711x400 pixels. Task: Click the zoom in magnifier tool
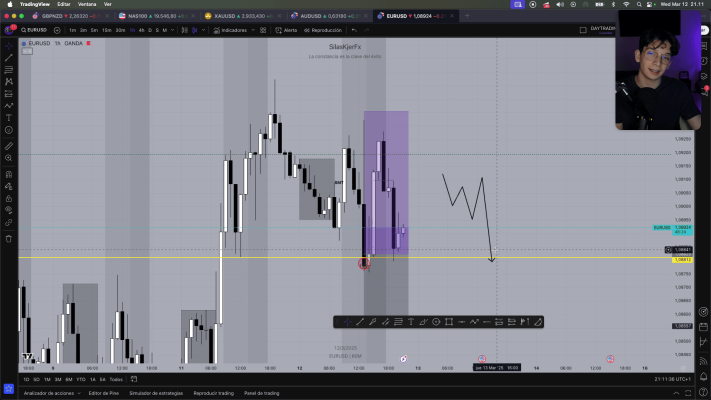(9, 159)
